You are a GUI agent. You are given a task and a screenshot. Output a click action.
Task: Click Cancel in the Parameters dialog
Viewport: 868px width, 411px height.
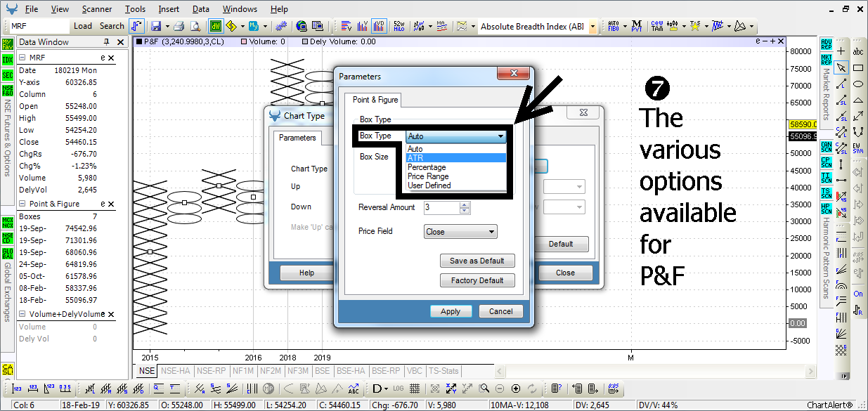(x=501, y=311)
